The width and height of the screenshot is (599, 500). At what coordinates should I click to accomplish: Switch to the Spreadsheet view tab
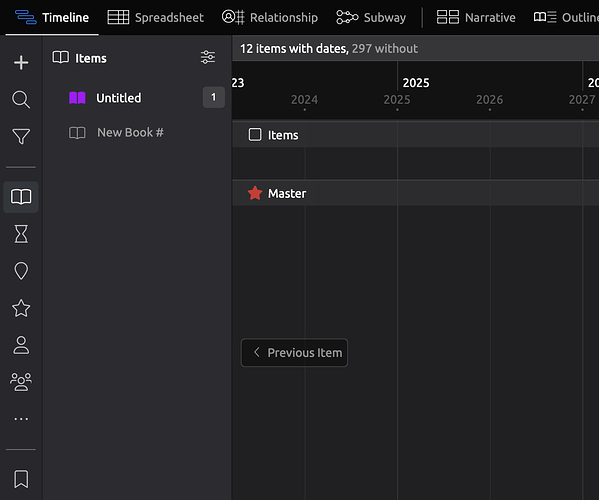point(155,18)
